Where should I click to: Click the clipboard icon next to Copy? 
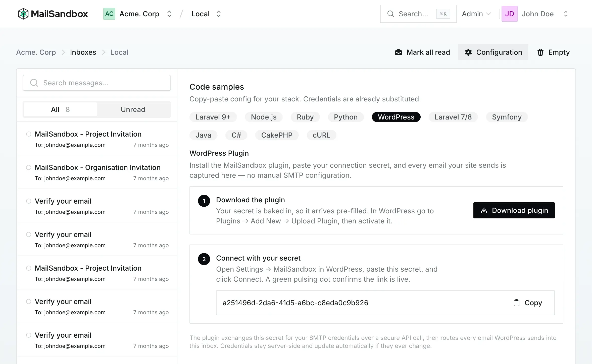[516, 303]
